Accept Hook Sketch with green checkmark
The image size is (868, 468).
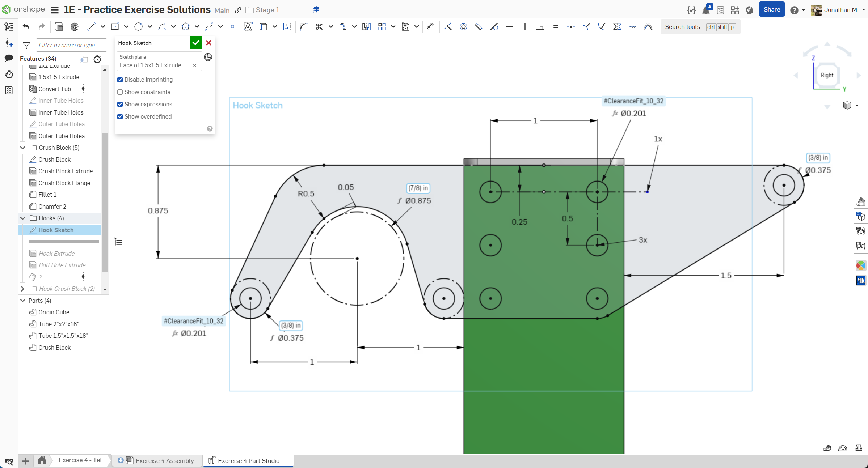(x=196, y=43)
